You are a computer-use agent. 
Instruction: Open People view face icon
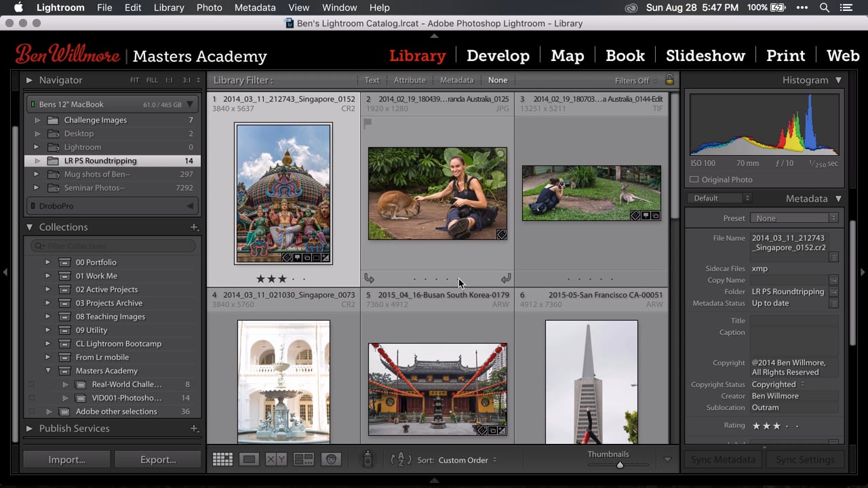(331, 460)
